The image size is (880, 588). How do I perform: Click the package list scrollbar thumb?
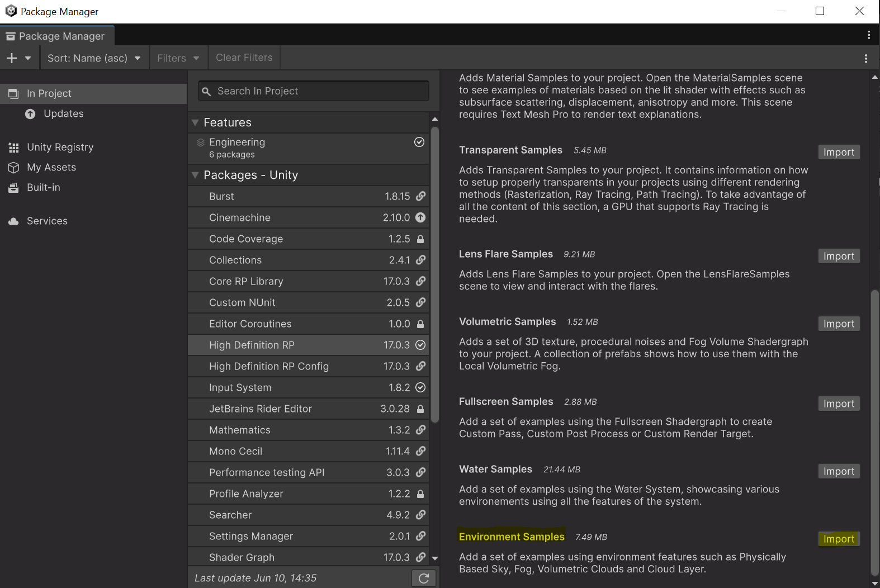click(x=435, y=274)
